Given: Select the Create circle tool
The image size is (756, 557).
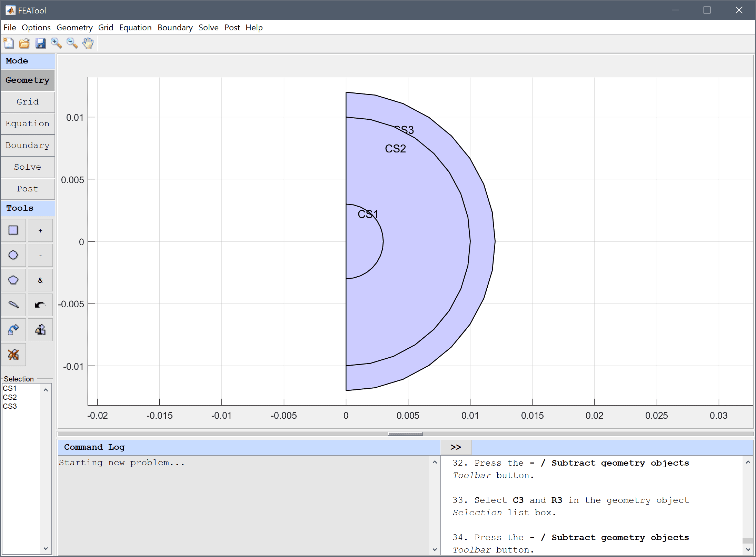Looking at the screenshot, I should (x=13, y=255).
